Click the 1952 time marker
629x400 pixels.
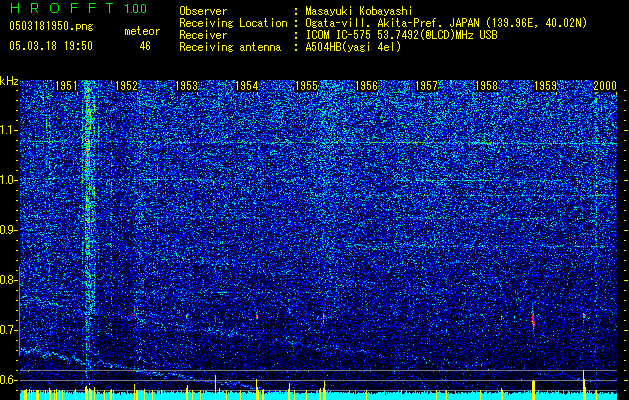[126, 86]
